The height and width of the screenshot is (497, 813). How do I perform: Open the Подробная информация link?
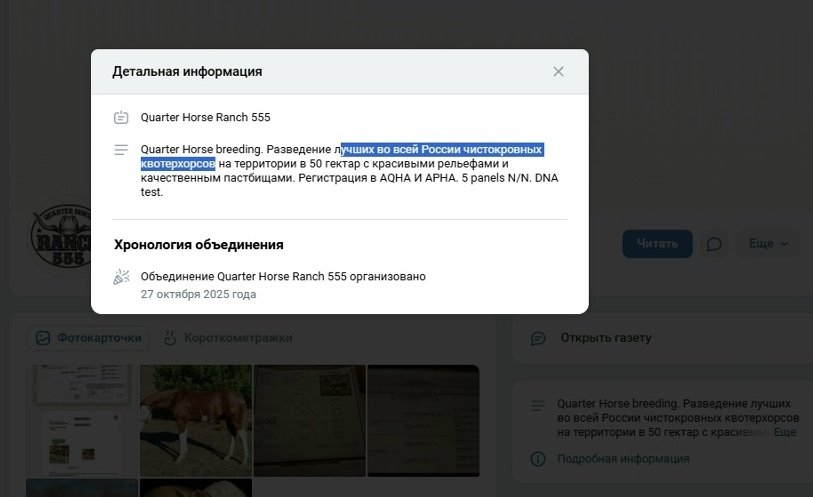(x=623, y=459)
